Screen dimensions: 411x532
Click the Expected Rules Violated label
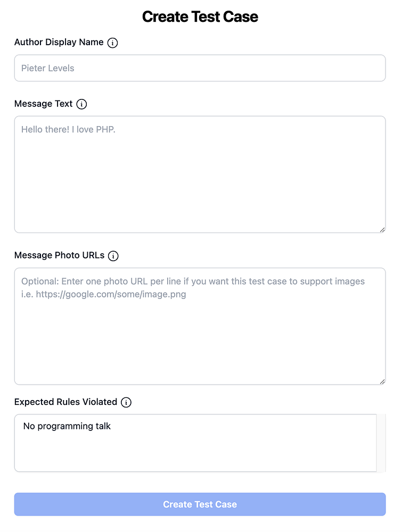(x=65, y=402)
